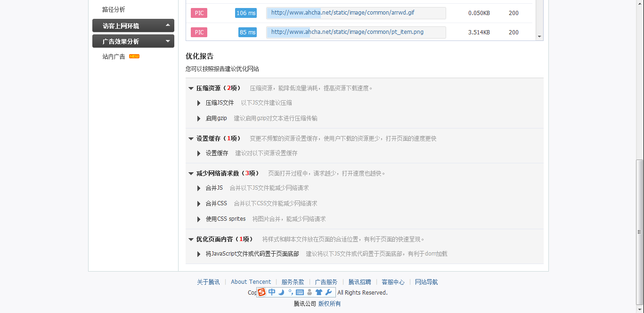
Task: Click the NEW badge beside 站内广告
Action: [134, 56]
